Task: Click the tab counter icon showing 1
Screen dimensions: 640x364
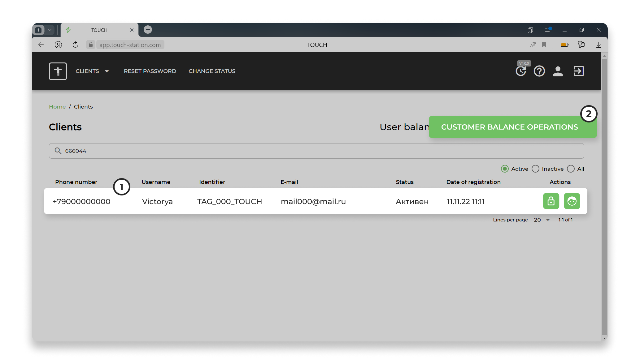Action: point(38,30)
